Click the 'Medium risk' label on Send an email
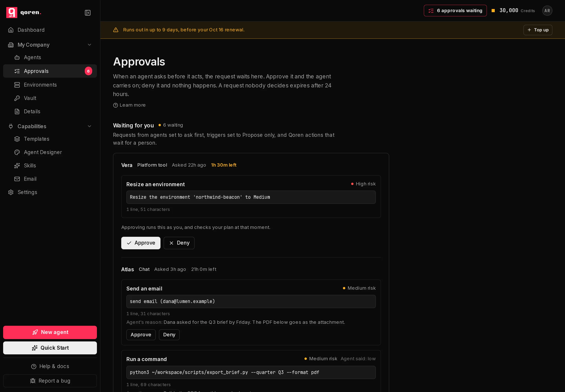 point(359,288)
